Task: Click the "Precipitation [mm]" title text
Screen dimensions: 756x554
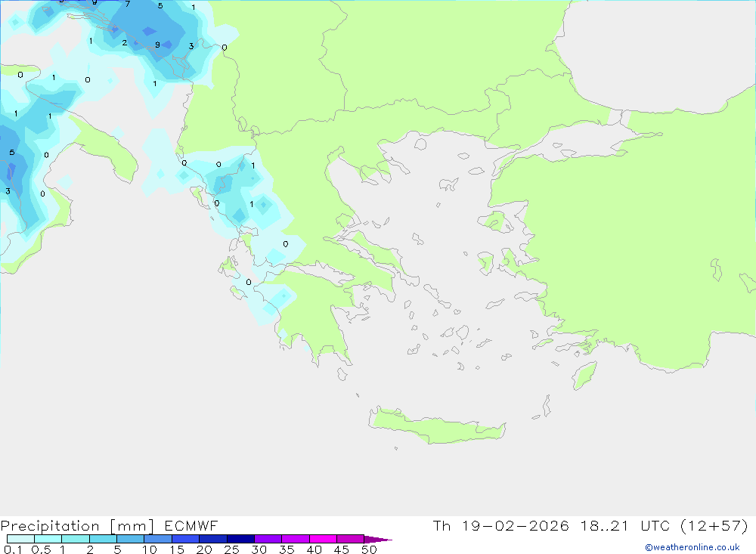Action: (77, 526)
